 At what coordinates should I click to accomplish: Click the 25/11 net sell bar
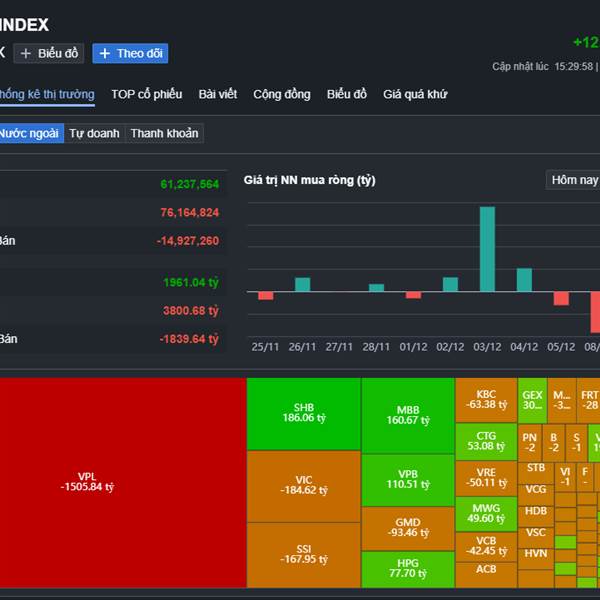(x=266, y=296)
